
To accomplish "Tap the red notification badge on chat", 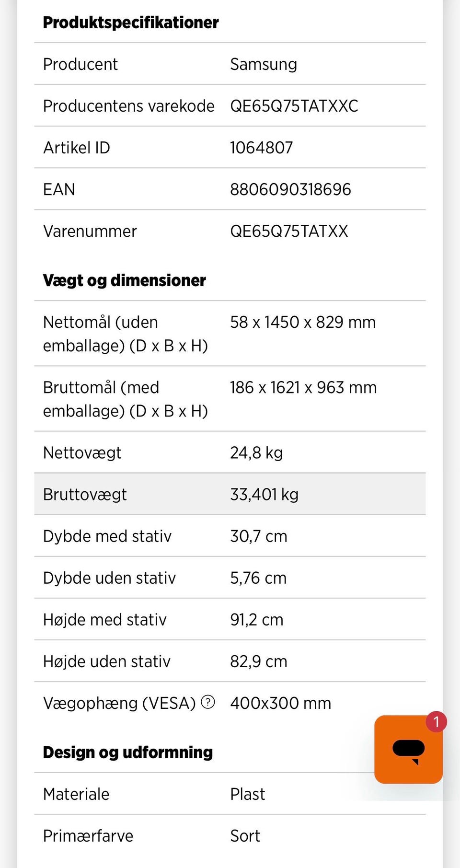I will [x=436, y=722].
